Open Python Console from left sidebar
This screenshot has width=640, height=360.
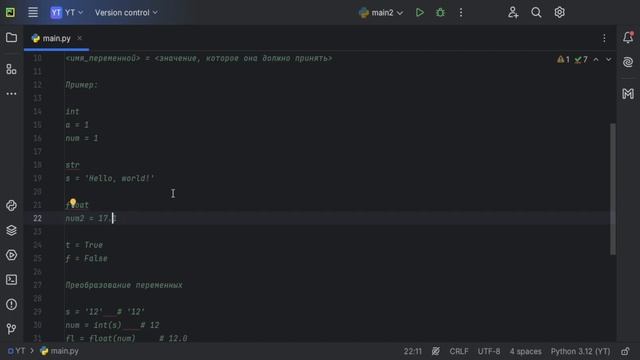point(11,206)
